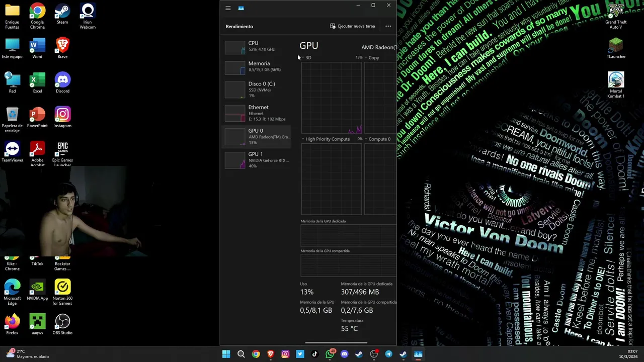The height and width of the screenshot is (362, 644).
Task: Click the 3D usage graph
Action: coord(332,98)
